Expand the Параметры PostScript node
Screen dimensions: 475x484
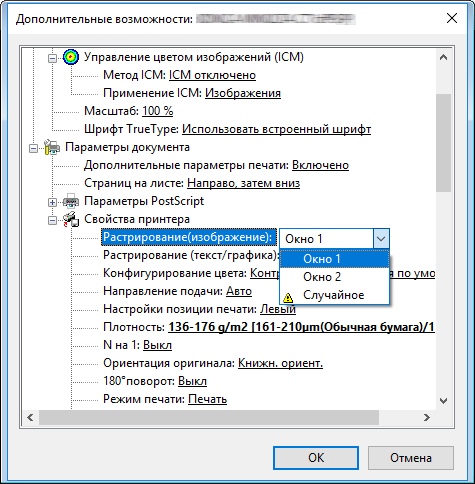pyautogui.click(x=52, y=202)
